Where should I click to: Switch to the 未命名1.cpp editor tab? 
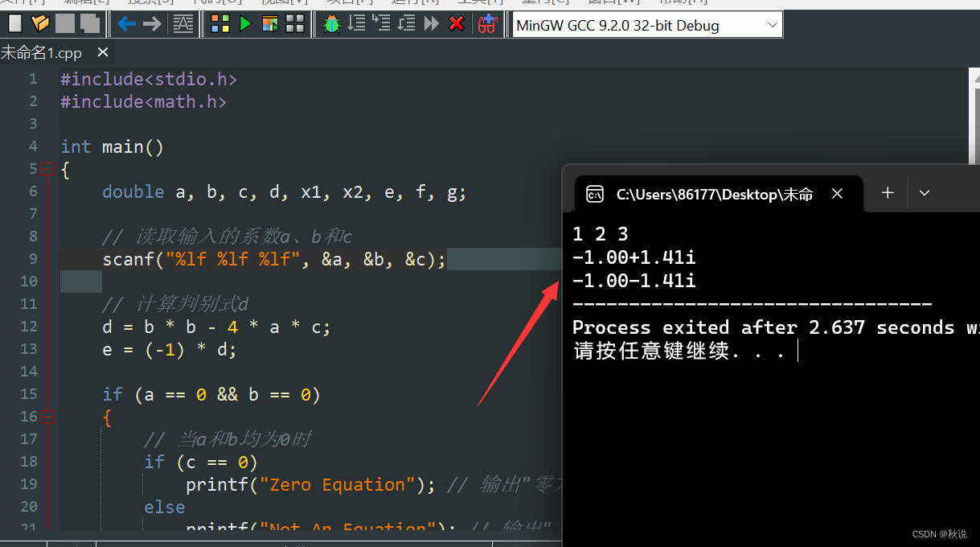[x=41, y=52]
